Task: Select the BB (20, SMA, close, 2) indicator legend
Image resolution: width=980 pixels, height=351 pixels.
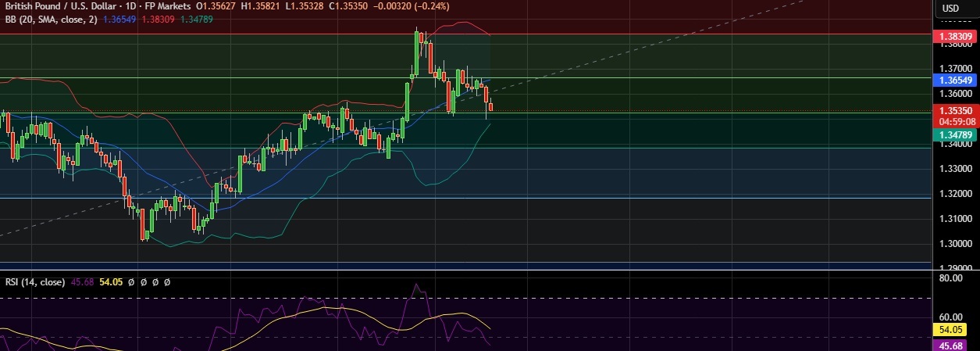Action: coord(52,20)
